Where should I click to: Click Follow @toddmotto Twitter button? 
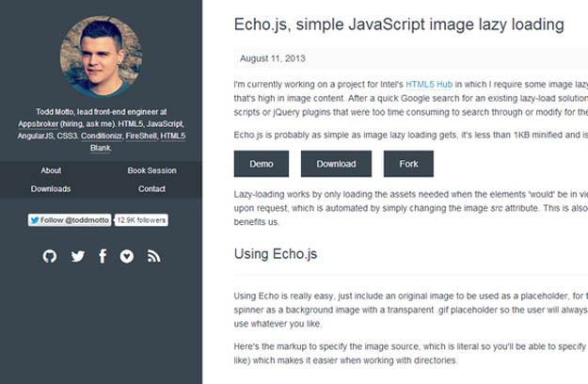point(71,220)
